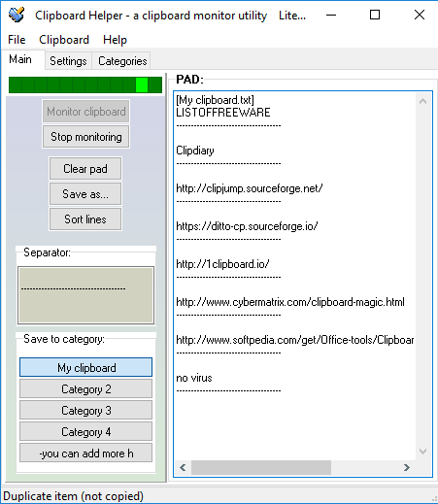Clear the pad contents

pyautogui.click(x=85, y=169)
